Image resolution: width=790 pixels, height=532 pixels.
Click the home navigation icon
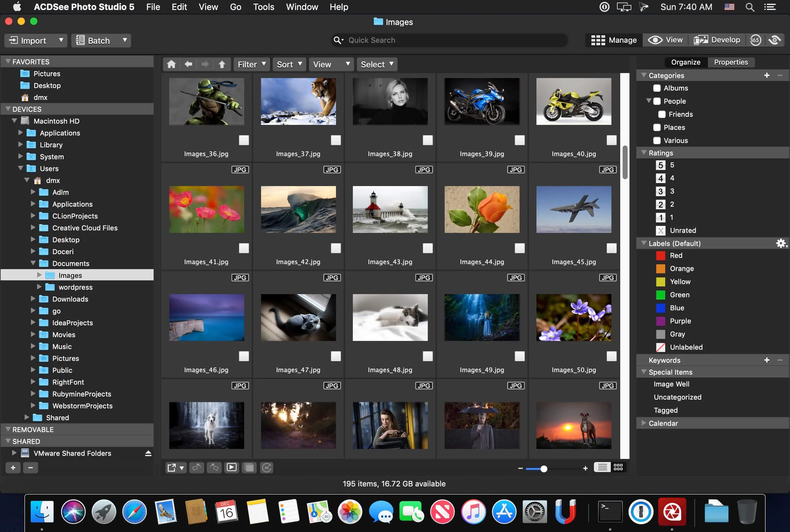coord(171,64)
